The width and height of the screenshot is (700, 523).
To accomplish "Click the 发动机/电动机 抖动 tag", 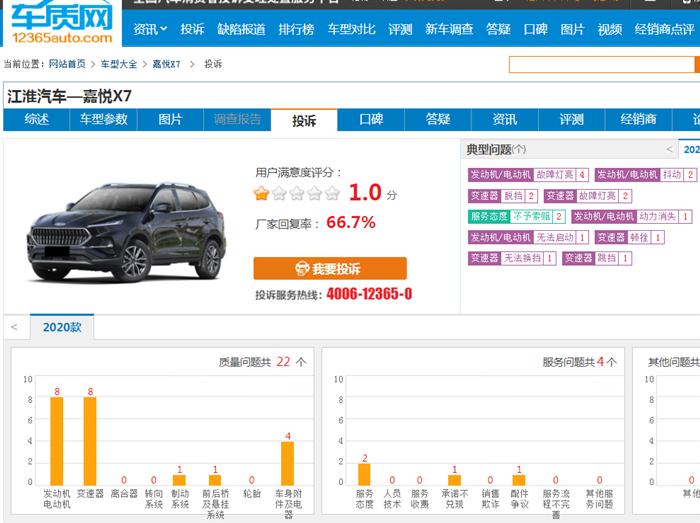I will 646,175.
